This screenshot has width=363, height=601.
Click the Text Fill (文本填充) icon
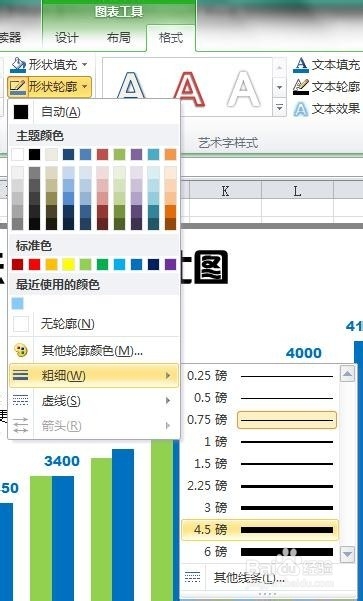(301, 65)
